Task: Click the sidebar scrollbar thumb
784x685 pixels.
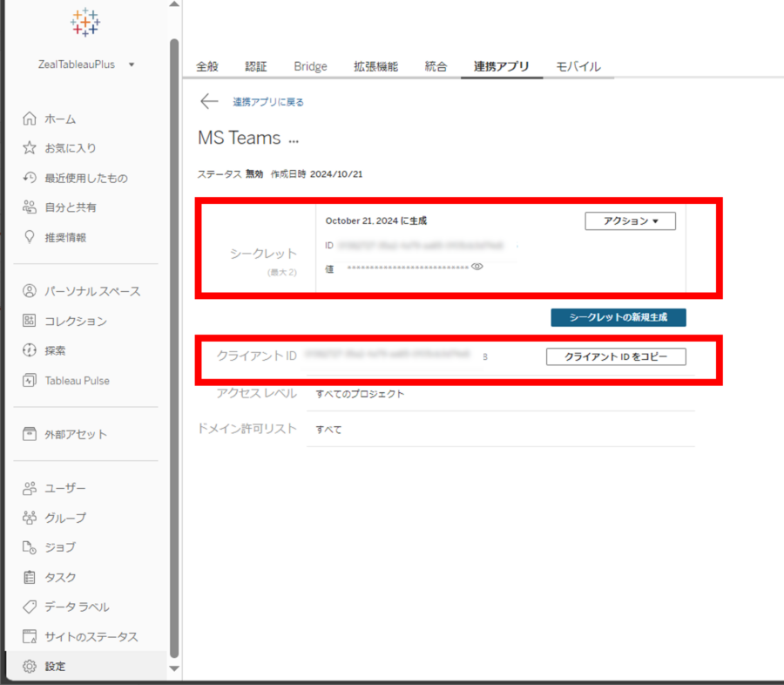Action: (174, 349)
